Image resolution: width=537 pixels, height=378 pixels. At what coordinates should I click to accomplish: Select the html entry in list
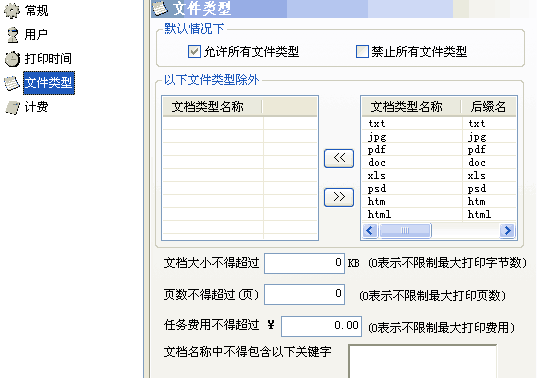(439, 215)
